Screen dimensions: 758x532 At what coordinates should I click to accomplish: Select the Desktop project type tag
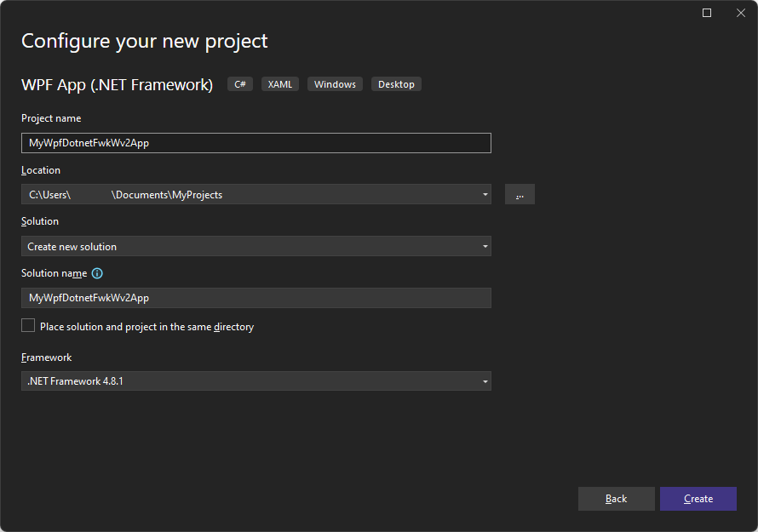396,83
